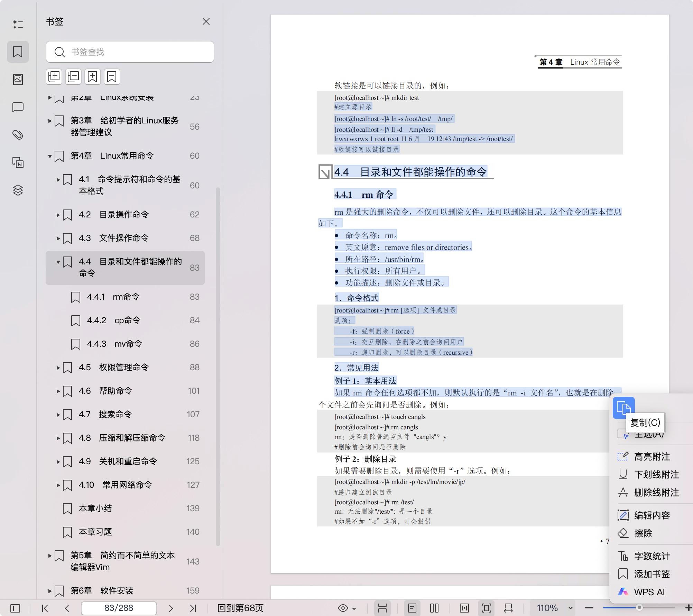Add a new bookmark via the bookmark-plus icon

[92, 76]
